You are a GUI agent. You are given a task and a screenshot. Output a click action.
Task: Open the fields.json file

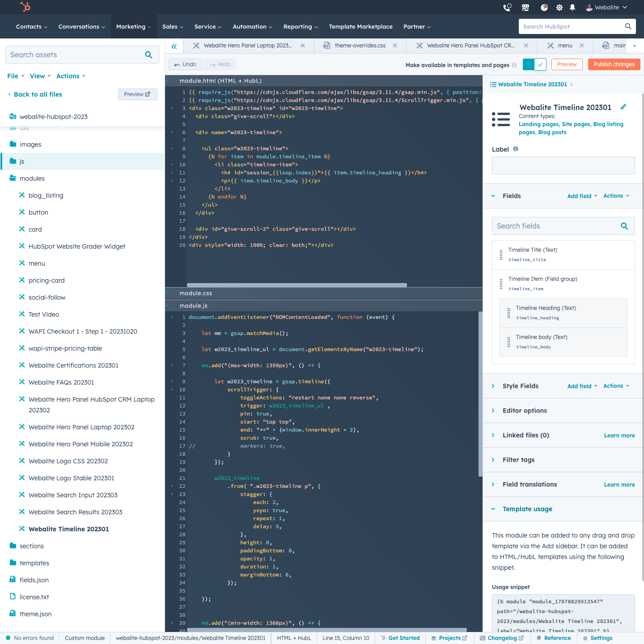pyautogui.click(x=34, y=580)
